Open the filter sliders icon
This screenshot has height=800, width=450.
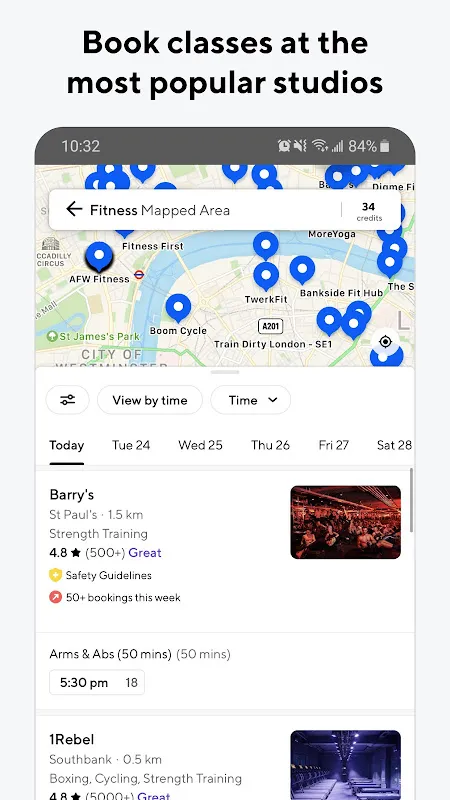67,400
